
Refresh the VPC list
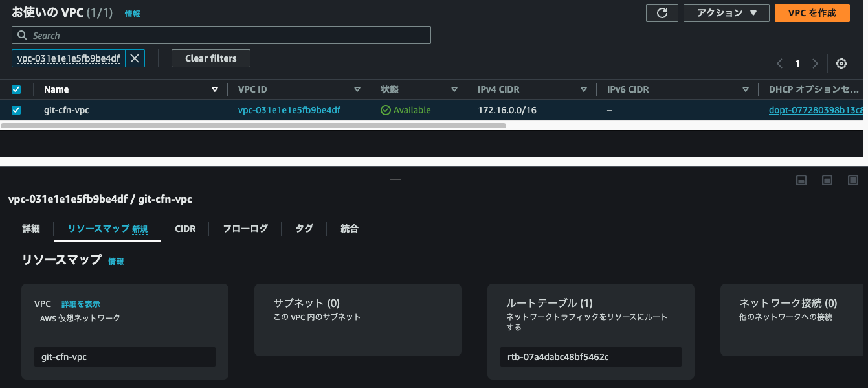tap(662, 12)
